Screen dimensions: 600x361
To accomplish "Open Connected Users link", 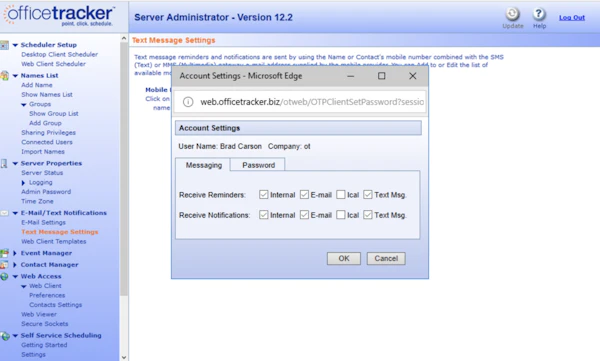I will 47,142.
